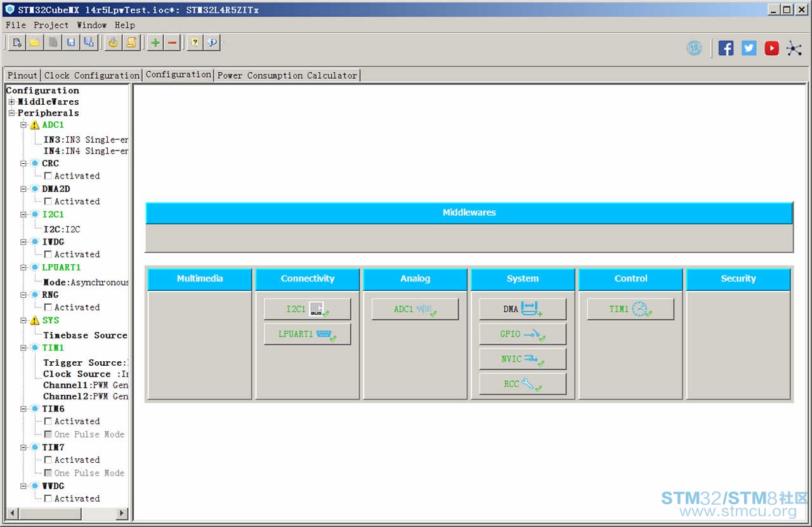Click the blue peripheral icon beside TIM6
The width and height of the screenshot is (812, 527).
coord(35,409)
